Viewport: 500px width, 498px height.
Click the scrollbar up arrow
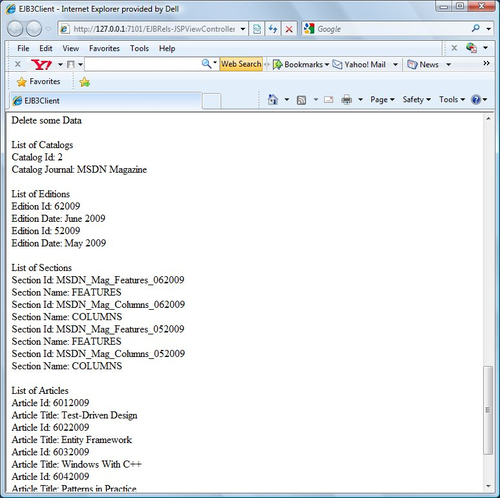tap(488, 119)
